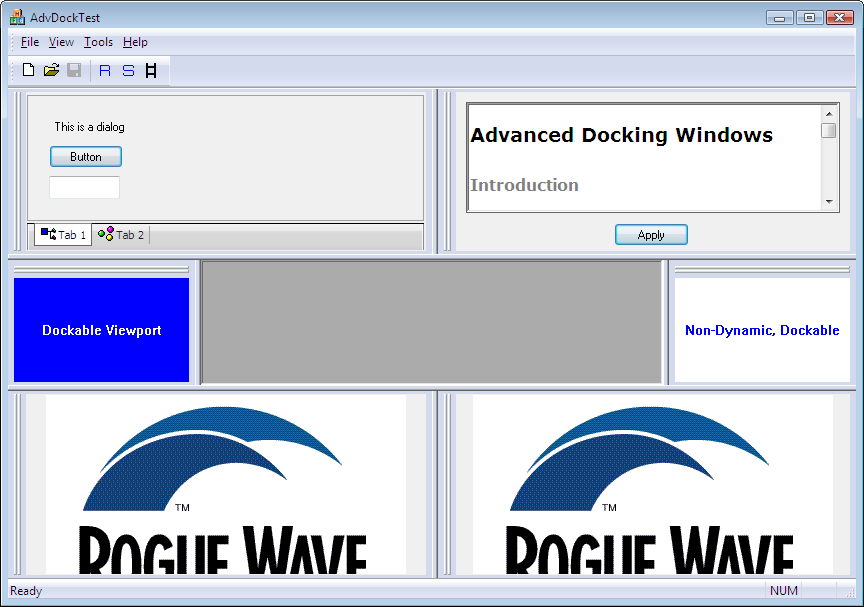Click the Non-Dynamic, Dockable panel
The image size is (864, 607).
coord(762,330)
